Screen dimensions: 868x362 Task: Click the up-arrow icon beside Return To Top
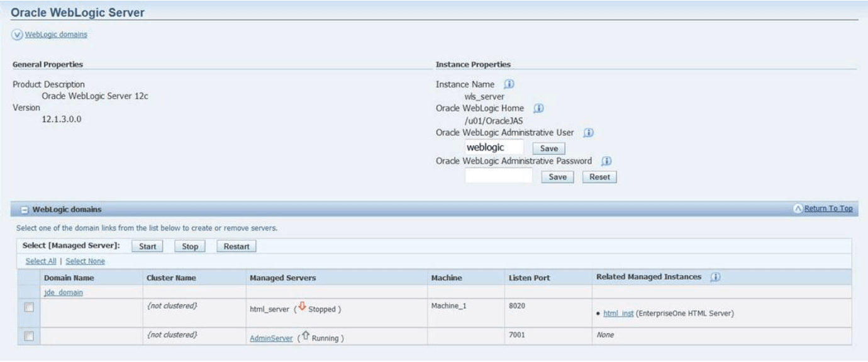tap(797, 209)
